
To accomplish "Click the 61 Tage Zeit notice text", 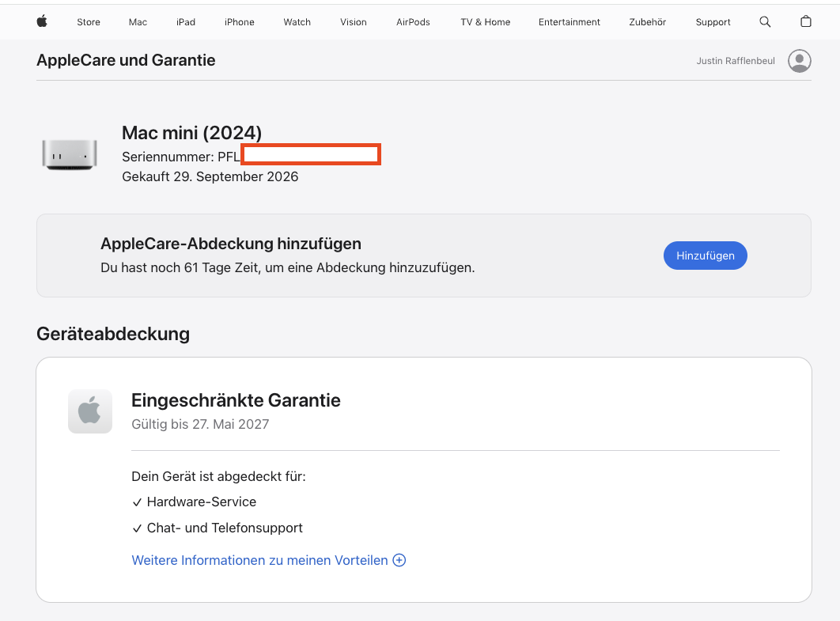I will click(288, 267).
